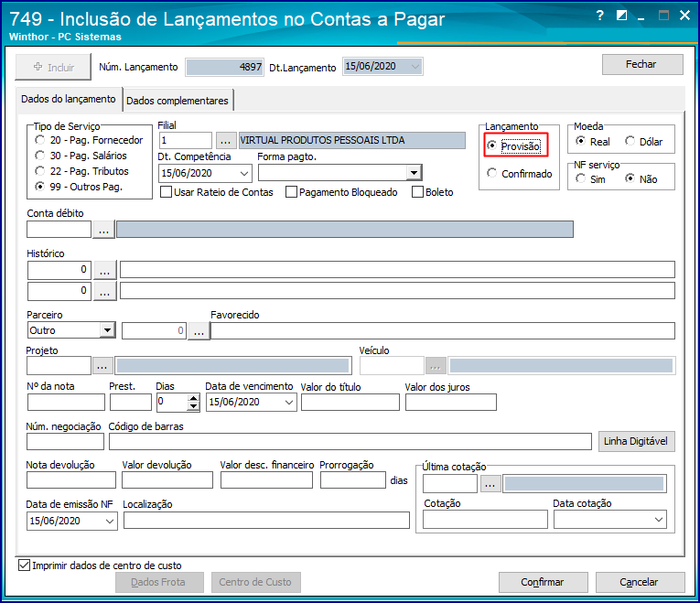Click the Centro de Custo button
Screen dimensions: 700x603
[255, 582]
